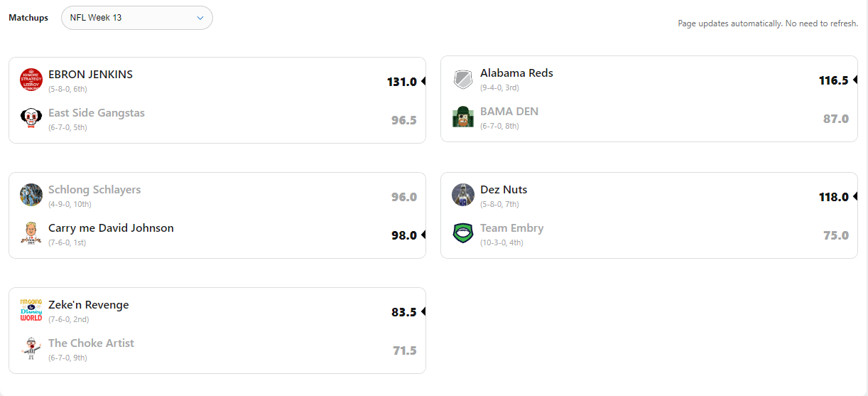Open the NFL Week 13 dropdown

(137, 18)
